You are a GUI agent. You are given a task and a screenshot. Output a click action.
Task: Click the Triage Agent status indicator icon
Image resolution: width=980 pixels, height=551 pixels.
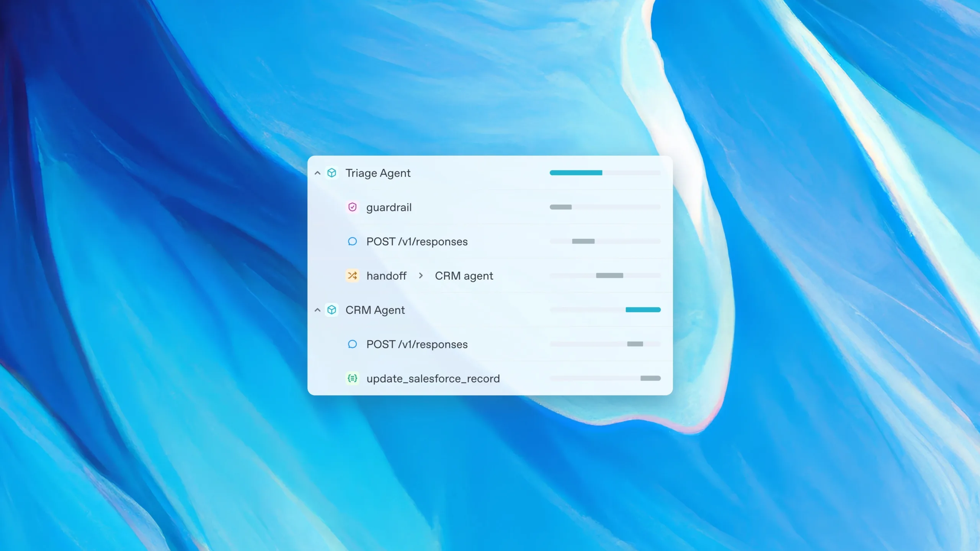pyautogui.click(x=331, y=173)
